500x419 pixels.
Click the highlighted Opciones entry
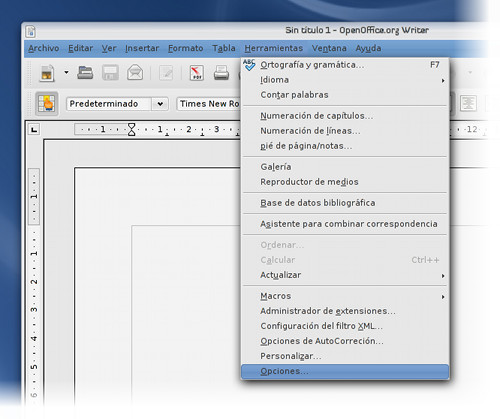[x=345, y=371]
